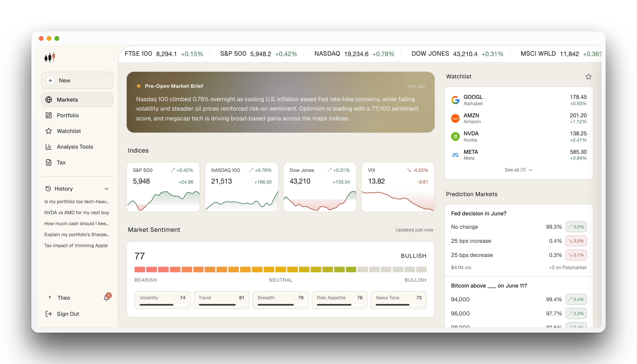Click NASDAQ 100 up-arrow trend icon
Viewport: 637px width, 364px height.
click(x=251, y=170)
